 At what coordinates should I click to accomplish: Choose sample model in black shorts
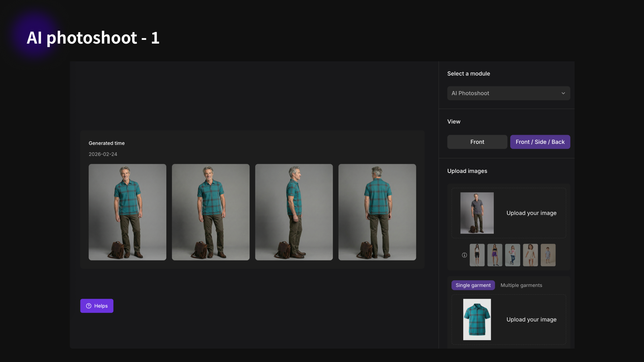tap(477, 255)
